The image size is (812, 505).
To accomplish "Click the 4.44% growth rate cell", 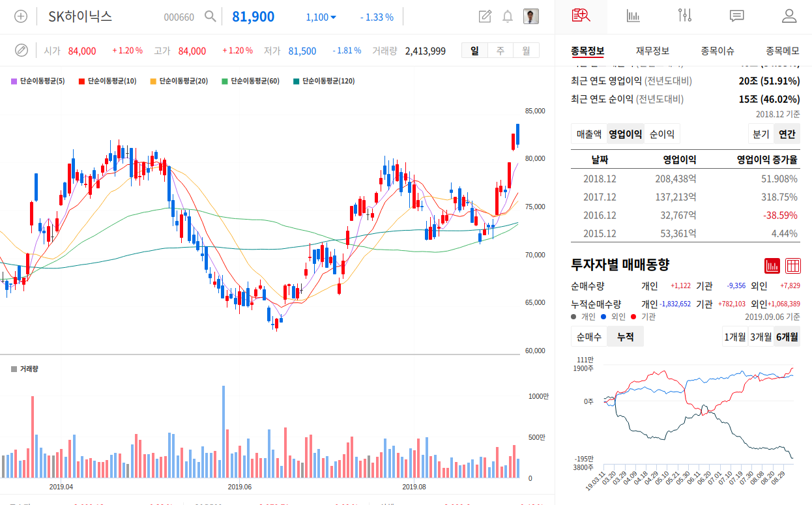I will (784, 233).
